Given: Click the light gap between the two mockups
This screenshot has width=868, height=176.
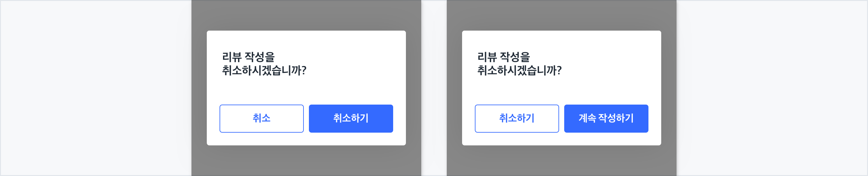Looking at the screenshot, I should [x=434, y=88].
